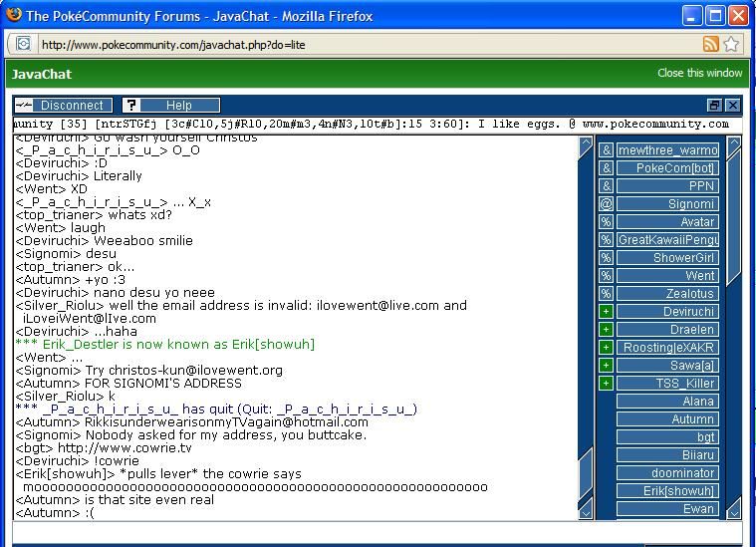Click the + icon beside Roosting|eXAKR

tap(606, 348)
